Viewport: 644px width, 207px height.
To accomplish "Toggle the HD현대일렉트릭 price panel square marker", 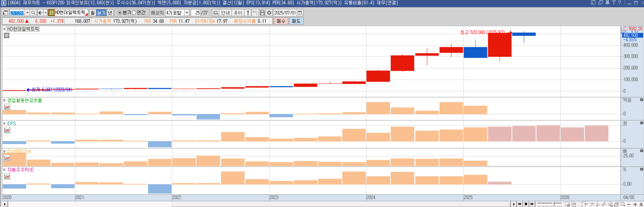I will [x=4, y=29].
